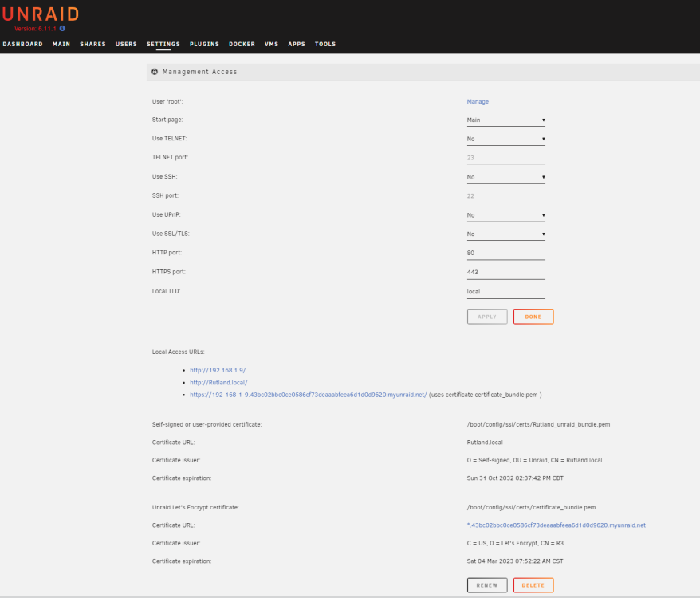The image size is (700, 598).
Task: Click the Self-signed issuer text
Action: 534,460
